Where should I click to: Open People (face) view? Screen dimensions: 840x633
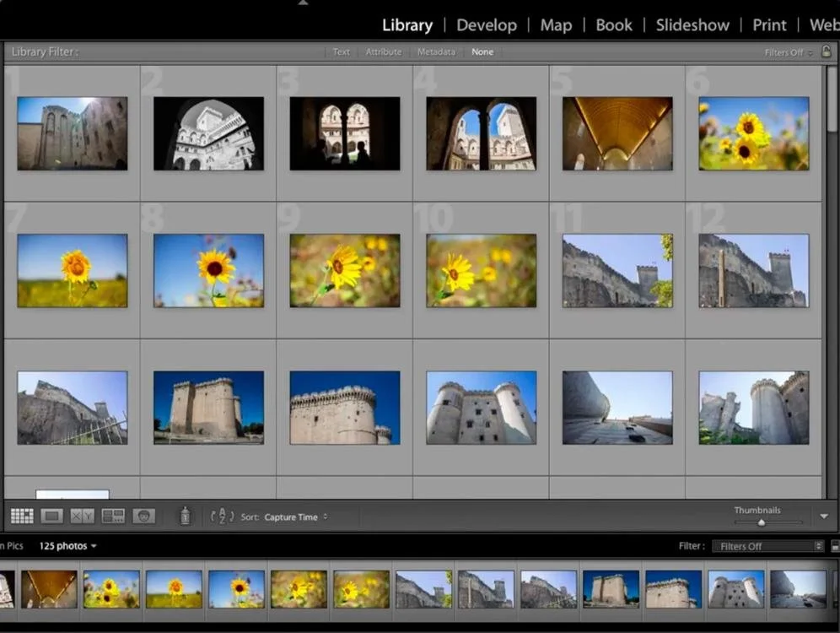(x=143, y=517)
